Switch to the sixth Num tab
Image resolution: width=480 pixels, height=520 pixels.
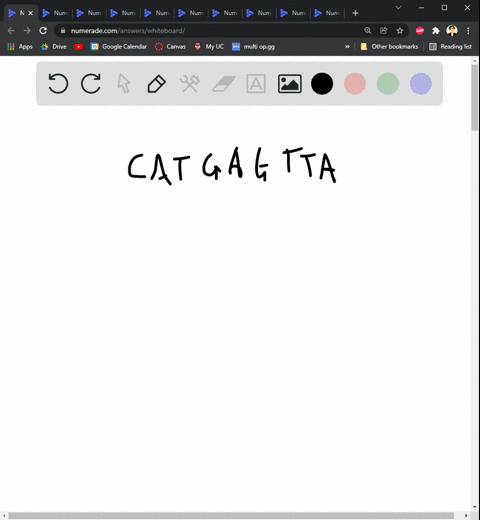click(x=191, y=13)
